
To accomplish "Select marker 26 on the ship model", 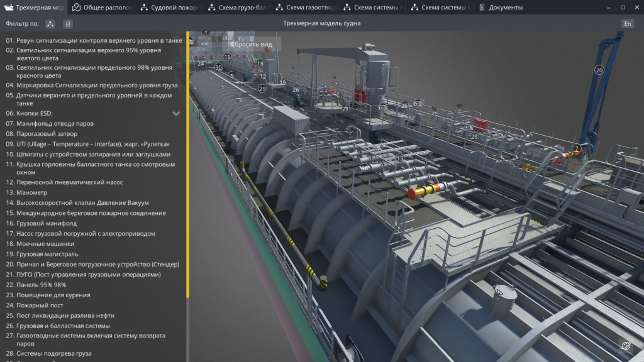I will [x=296, y=89].
